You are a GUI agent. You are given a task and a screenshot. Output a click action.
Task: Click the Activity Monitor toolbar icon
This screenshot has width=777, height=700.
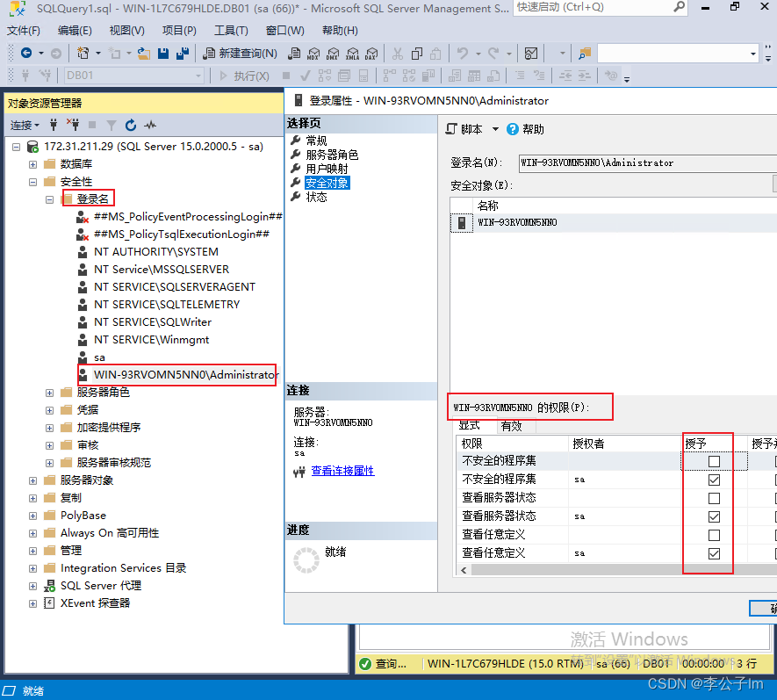click(x=530, y=53)
